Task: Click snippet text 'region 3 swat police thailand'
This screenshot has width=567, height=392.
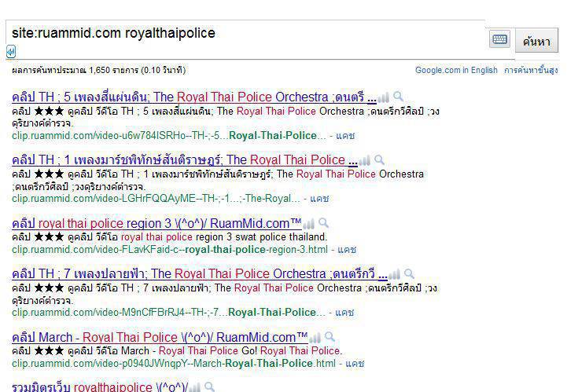Action: point(261,237)
